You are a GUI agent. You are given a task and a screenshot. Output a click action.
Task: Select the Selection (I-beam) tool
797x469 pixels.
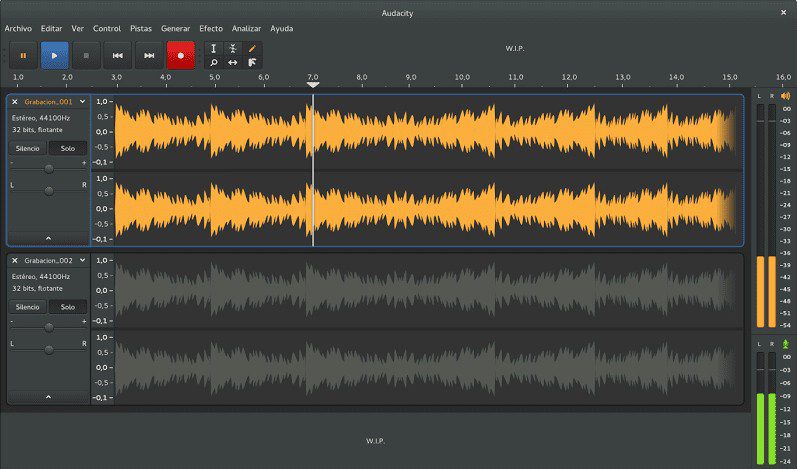(x=214, y=48)
